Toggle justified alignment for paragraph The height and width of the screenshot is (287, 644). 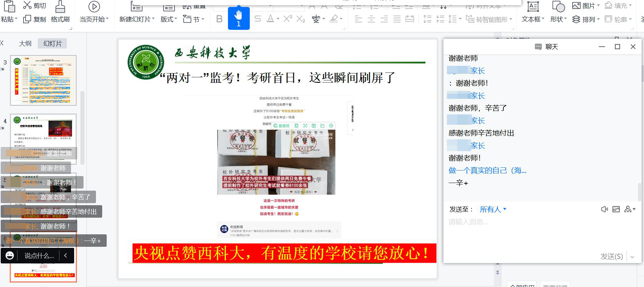click(x=397, y=19)
